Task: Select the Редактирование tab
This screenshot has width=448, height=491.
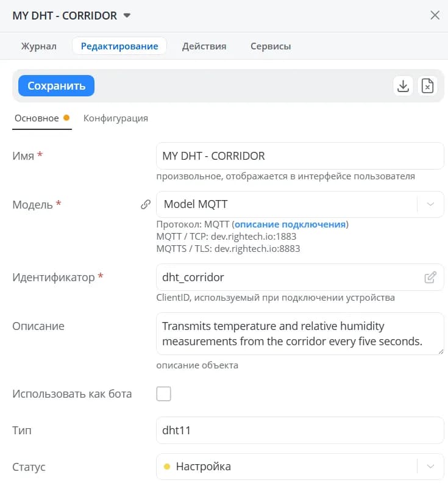Action: tap(119, 46)
